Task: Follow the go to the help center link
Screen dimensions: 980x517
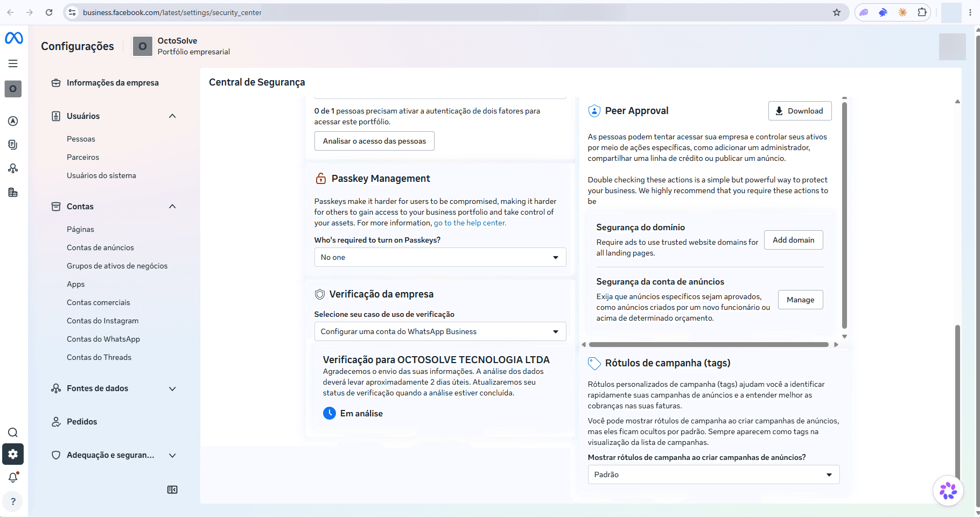Action: click(x=470, y=223)
